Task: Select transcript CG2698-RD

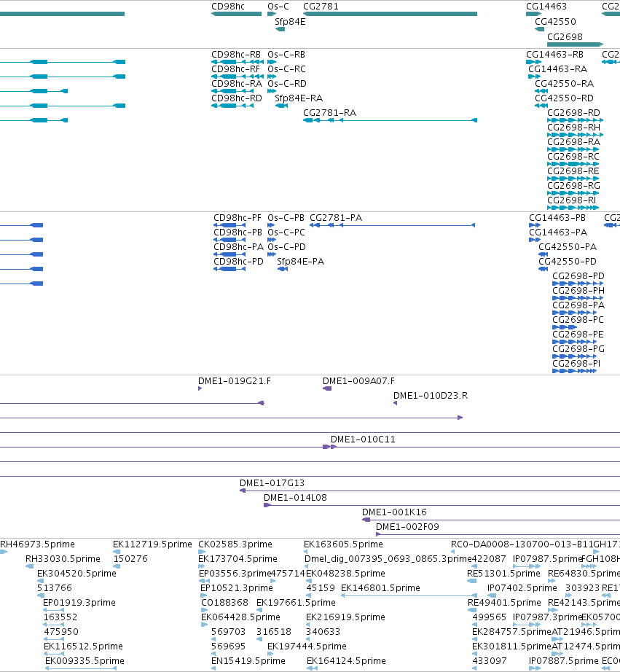Action: click(573, 113)
